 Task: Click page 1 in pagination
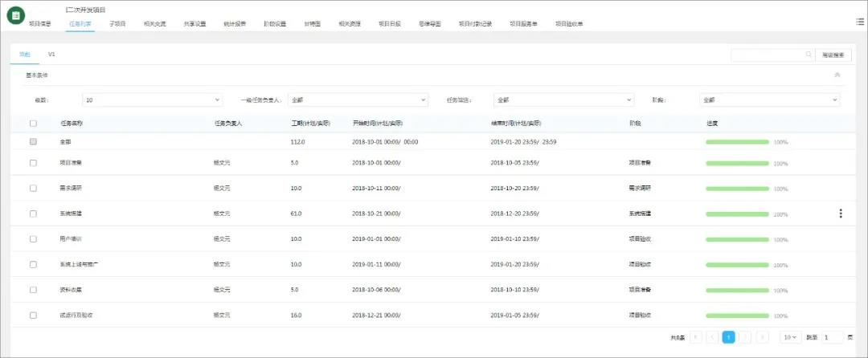point(729,337)
